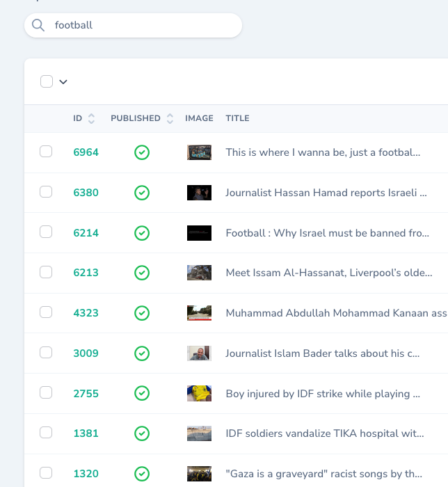Select title 'Meet Issam Al-Hassanat, Liverpool's'
Screen dimensions: 448x487
329,273
